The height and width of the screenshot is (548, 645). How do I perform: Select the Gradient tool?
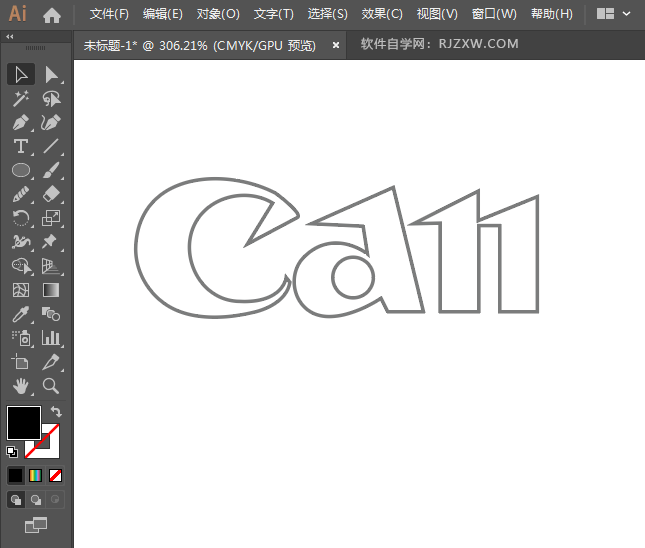(x=51, y=290)
